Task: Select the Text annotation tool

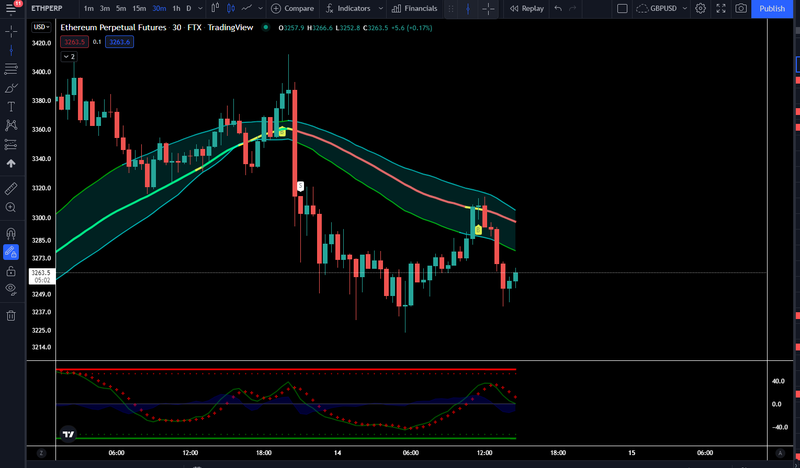Action: click(11, 107)
